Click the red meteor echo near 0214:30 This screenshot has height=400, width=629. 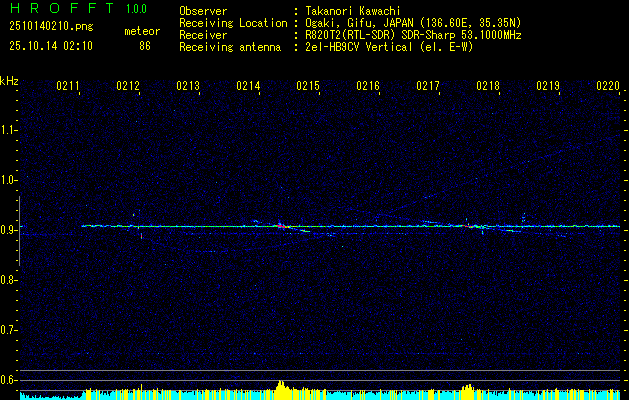(283, 227)
